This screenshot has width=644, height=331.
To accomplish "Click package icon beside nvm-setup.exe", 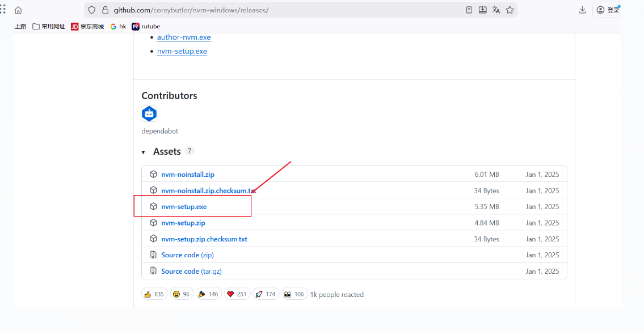I will point(153,206).
